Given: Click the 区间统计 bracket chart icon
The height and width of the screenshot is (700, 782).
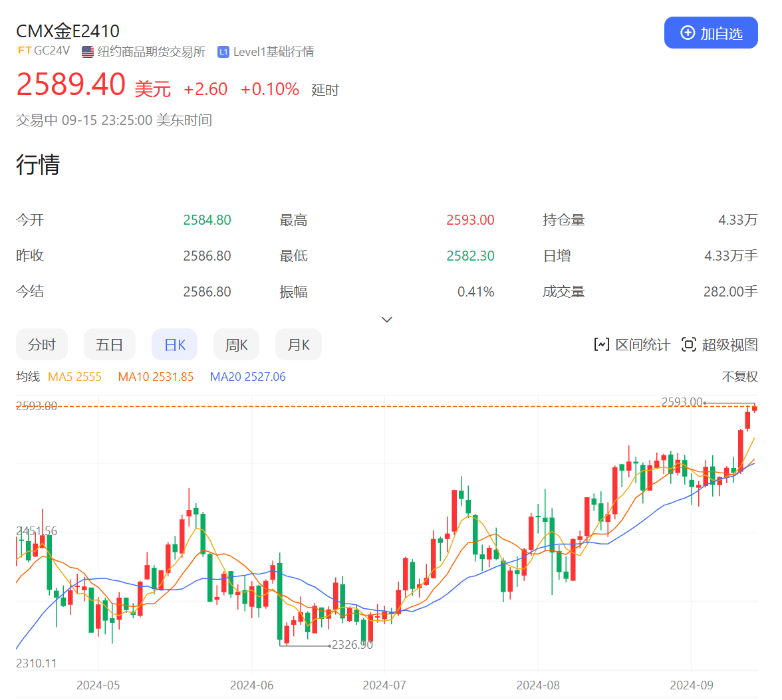Looking at the screenshot, I should 601,344.
